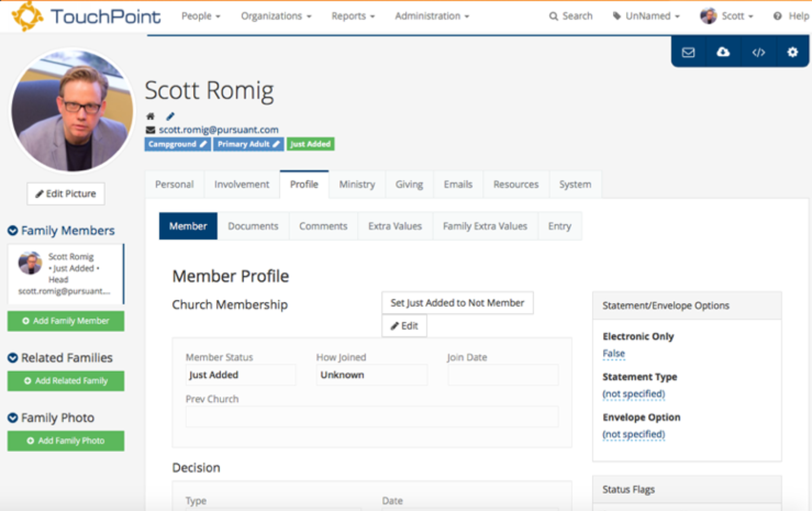Open the UnNamed tag dropdown
Viewport: 812px width, 511px height.
645,16
